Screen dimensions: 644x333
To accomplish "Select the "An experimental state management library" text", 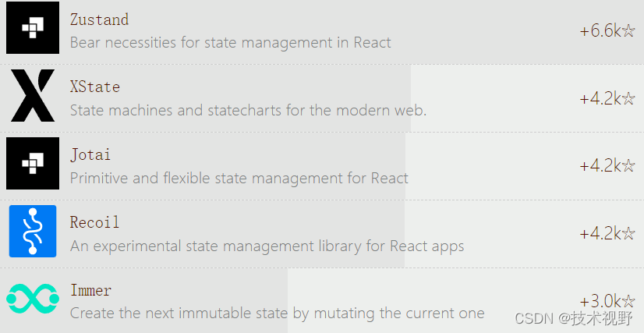I will tap(267, 246).
